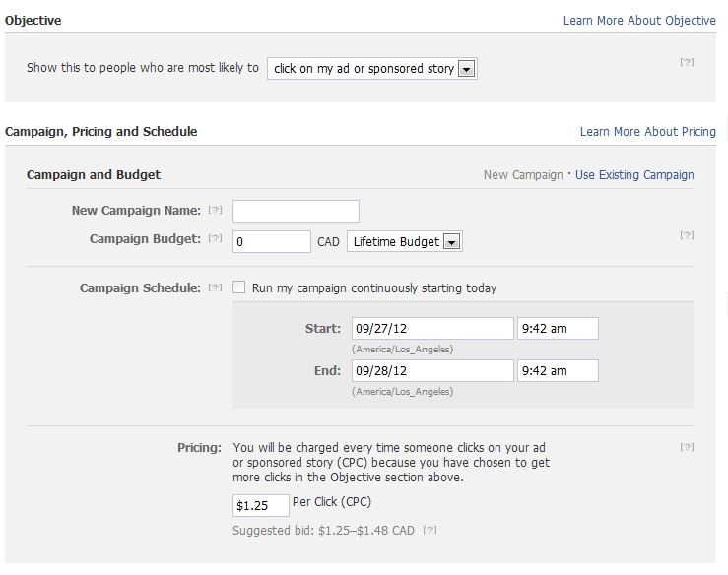Select the New Campaign option
The image size is (728, 575).
point(523,175)
